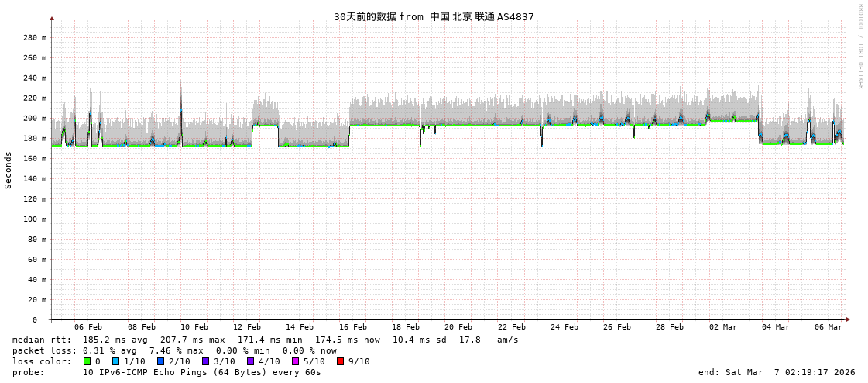The width and height of the screenshot is (868, 383).
Task: Click the packet loss statistics line
Action: pyautogui.click(x=174, y=350)
